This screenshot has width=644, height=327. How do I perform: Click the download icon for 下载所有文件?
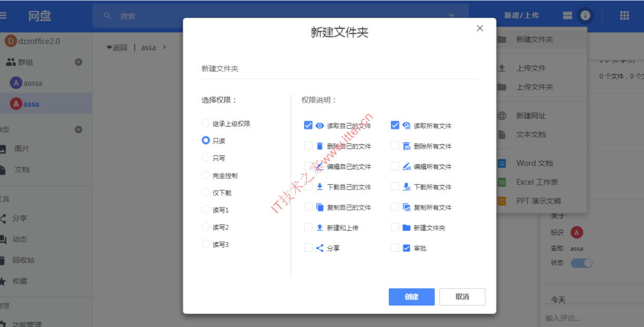pos(406,187)
